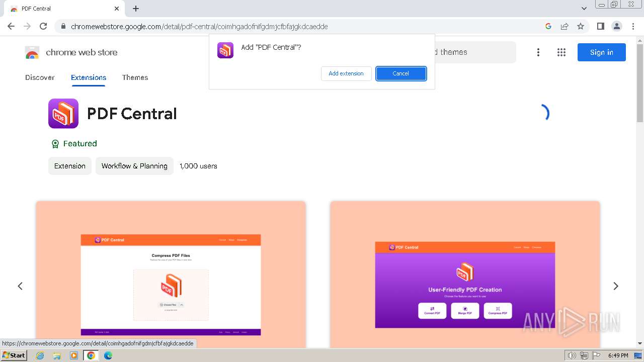
Task: Open the User-Friendly PDF Creation screenshot
Action: coord(465,275)
